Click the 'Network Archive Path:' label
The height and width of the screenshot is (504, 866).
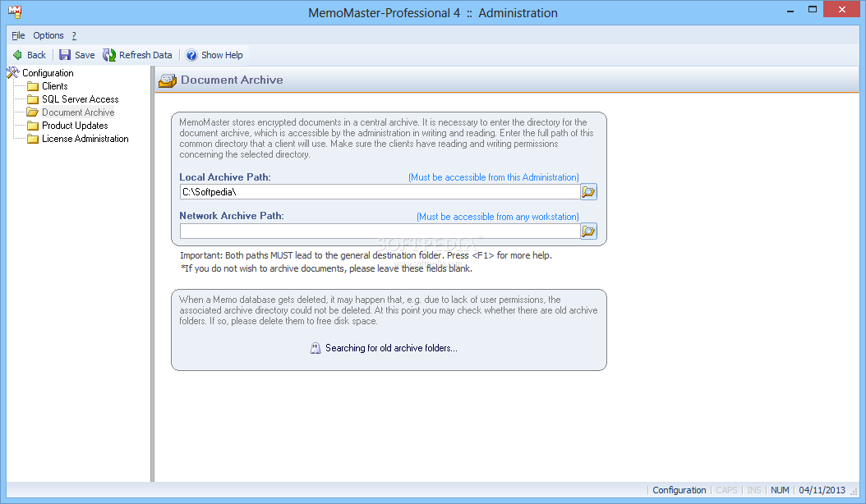pos(232,216)
